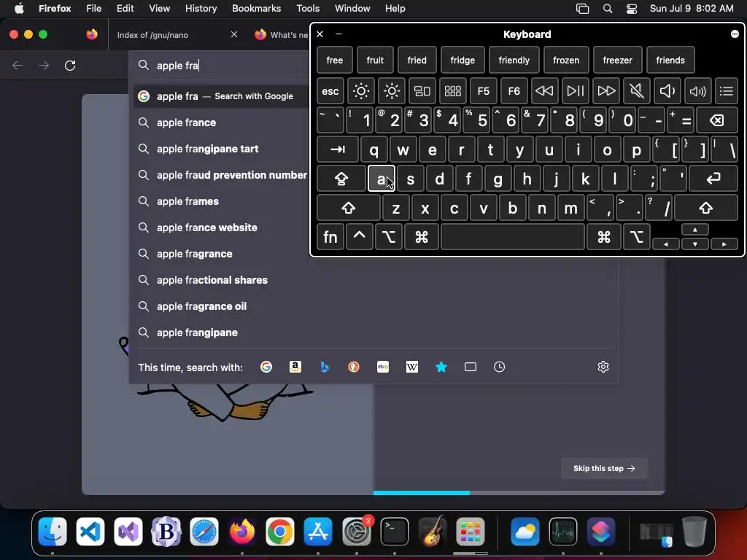Click the fast-forward key on Keyboard
Image resolution: width=747 pixels, height=560 pixels.
click(x=606, y=91)
